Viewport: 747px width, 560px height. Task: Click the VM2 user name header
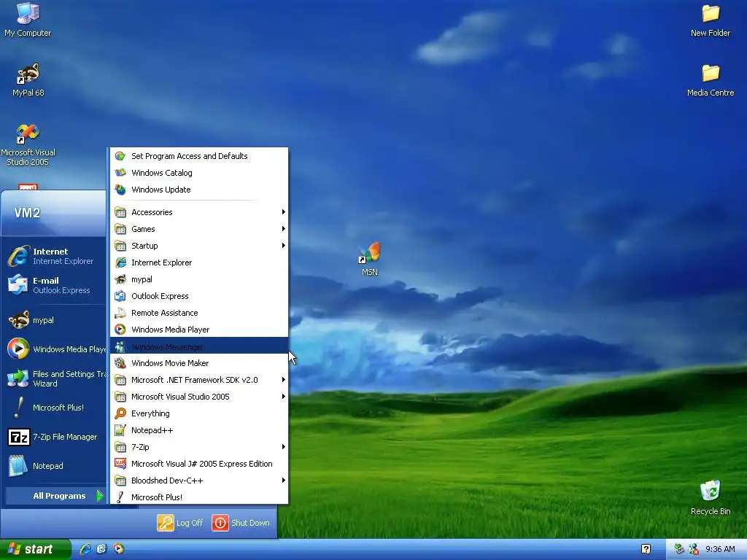pyautogui.click(x=27, y=213)
